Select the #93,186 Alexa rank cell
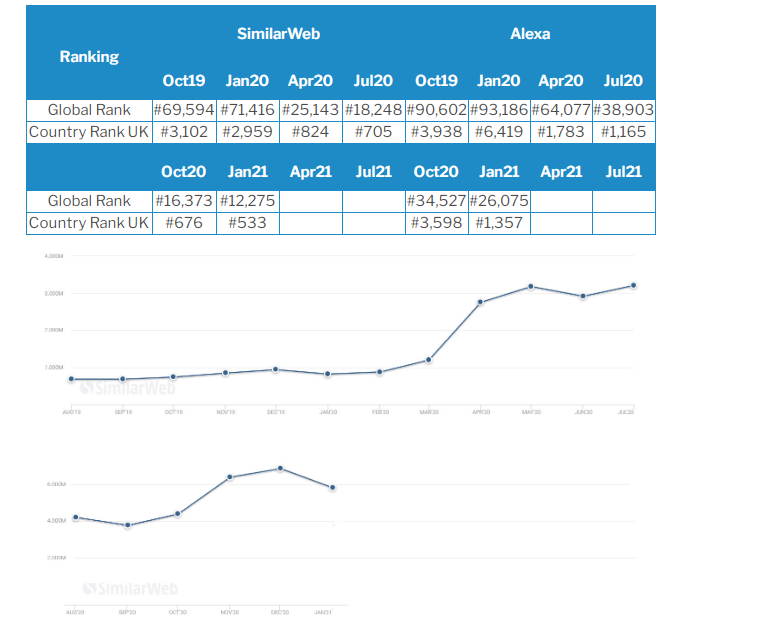Image resolution: width=771 pixels, height=623 pixels. click(499, 110)
